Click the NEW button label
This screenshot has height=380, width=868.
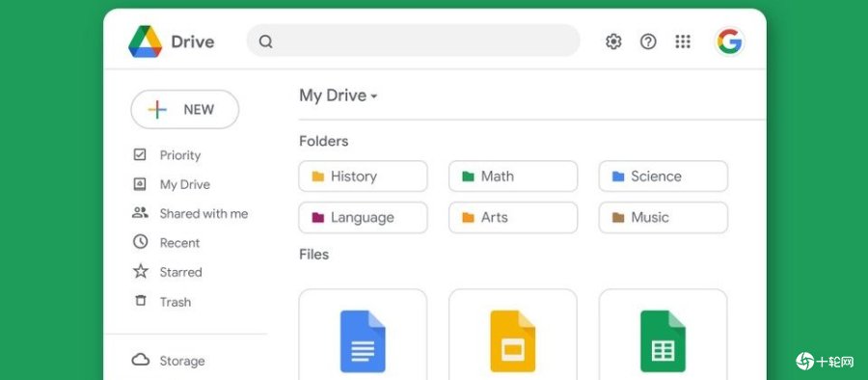pyautogui.click(x=199, y=110)
